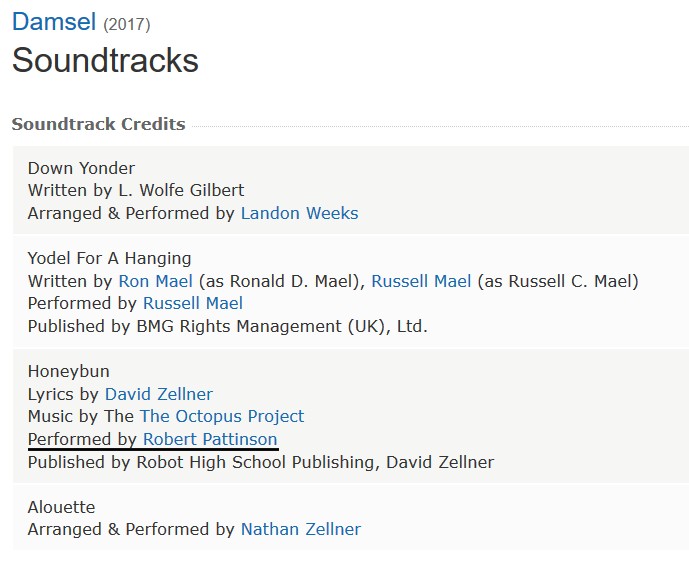This screenshot has height=561, width=689.
Task: Click the Yodel For A Hanging title
Action: click(x=109, y=258)
